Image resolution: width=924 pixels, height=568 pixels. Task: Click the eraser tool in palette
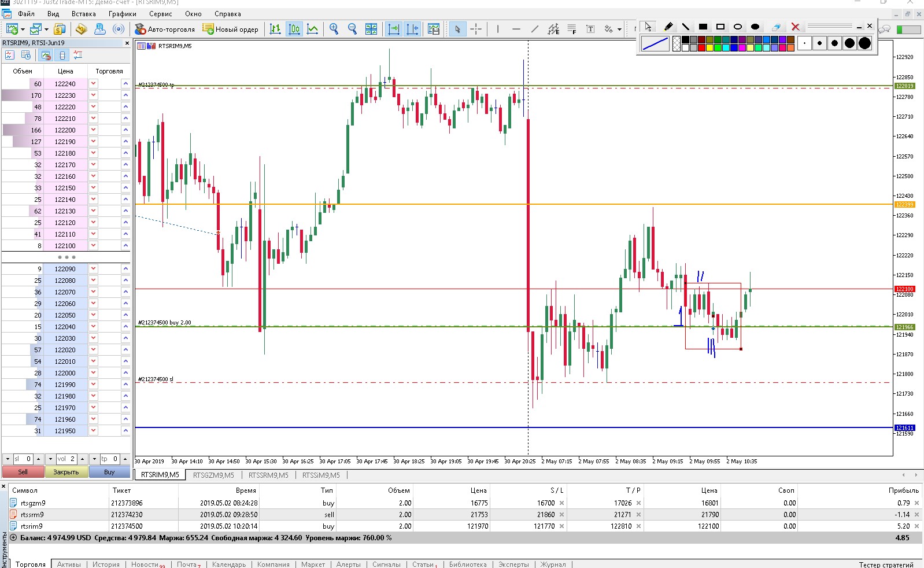click(x=776, y=27)
